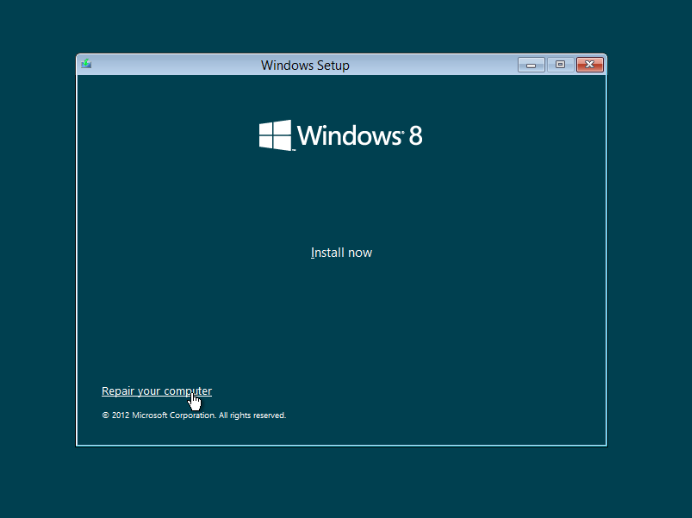Open the Repair your computer link

pyautogui.click(x=157, y=391)
